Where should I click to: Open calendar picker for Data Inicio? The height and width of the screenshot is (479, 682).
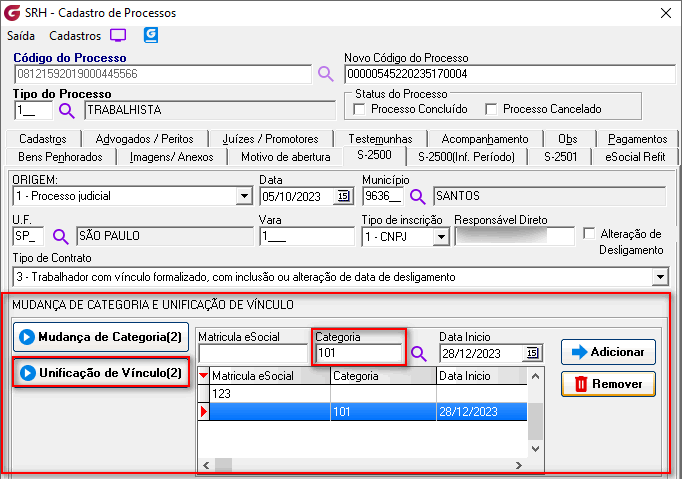pos(532,353)
